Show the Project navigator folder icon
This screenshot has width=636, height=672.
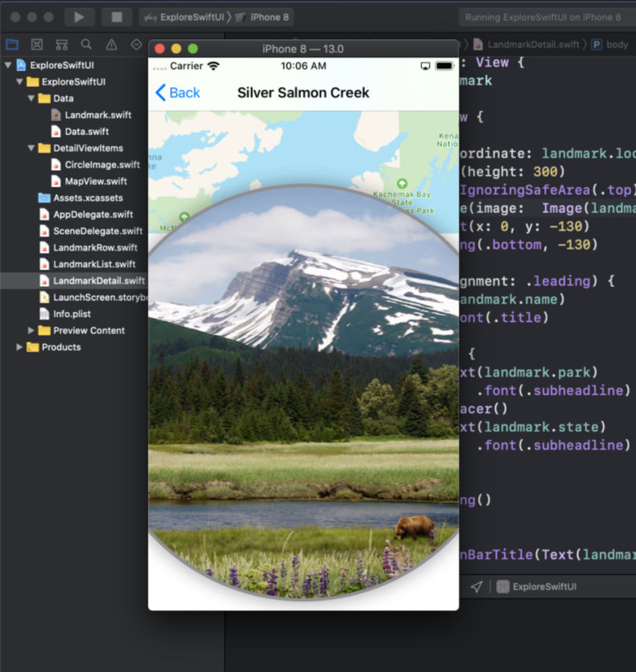12,44
